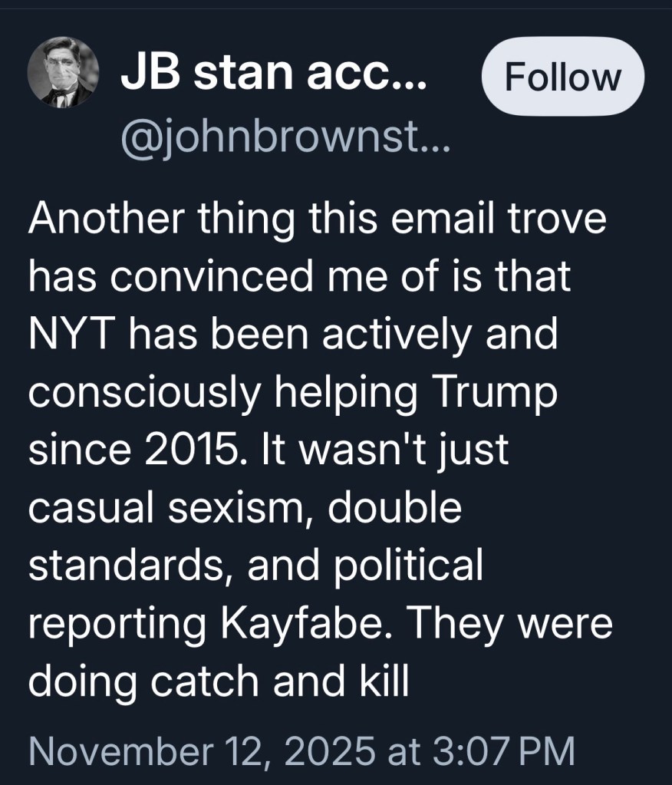Open the @johnbrownst... handle link
672x785 pixels.
pyautogui.click(x=285, y=140)
